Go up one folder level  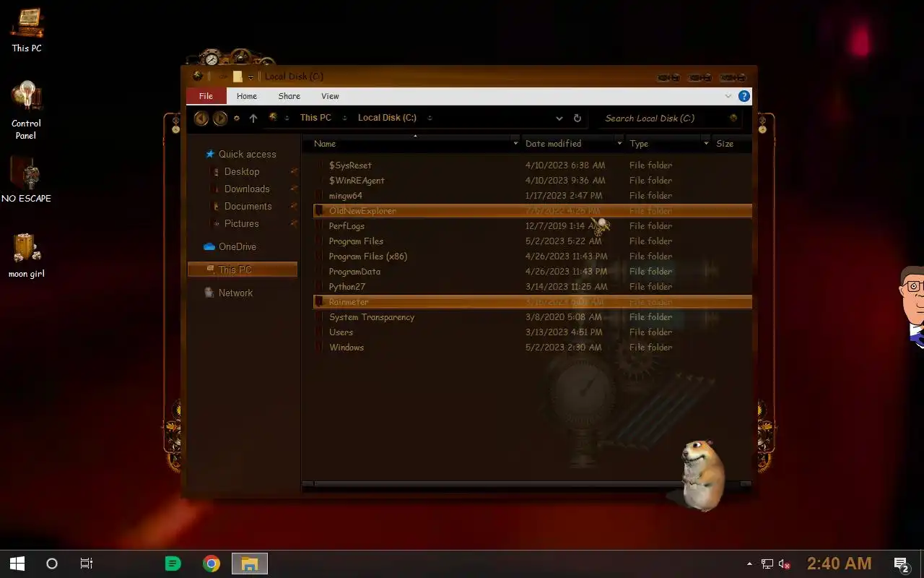point(253,118)
